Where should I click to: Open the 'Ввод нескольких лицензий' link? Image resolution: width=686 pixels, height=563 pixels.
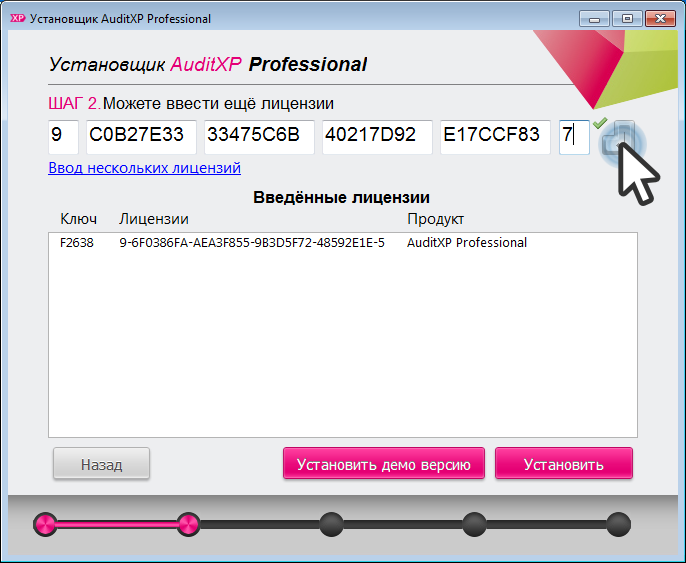coord(144,168)
